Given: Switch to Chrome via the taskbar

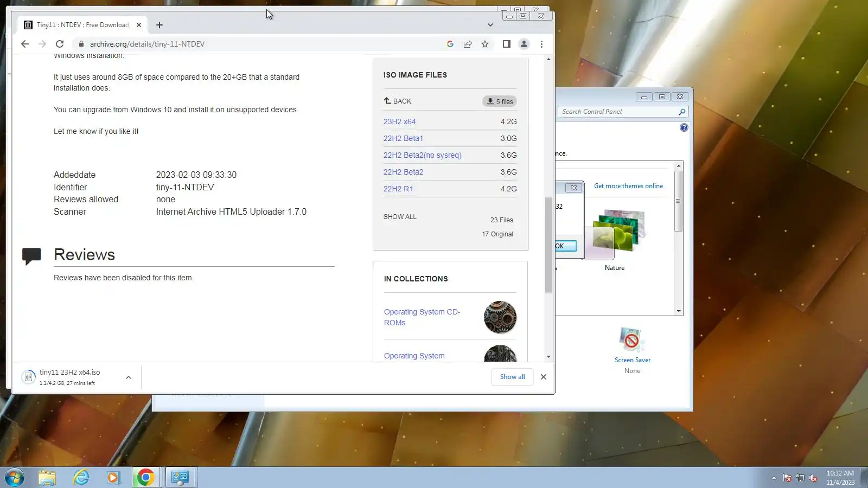Looking at the screenshot, I should tap(145, 478).
